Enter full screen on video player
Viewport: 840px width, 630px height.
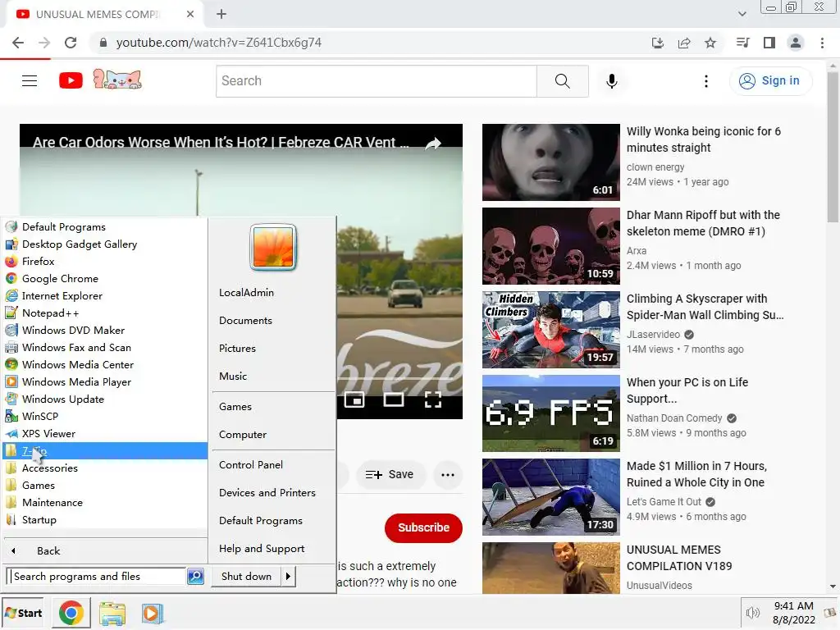(433, 400)
